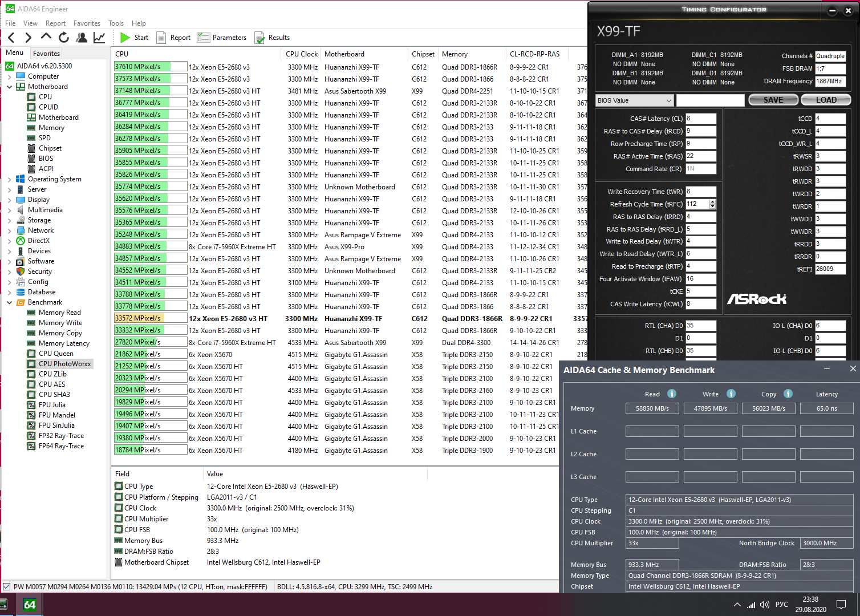Go back with the toolbar back arrow

click(x=11, y=38)
